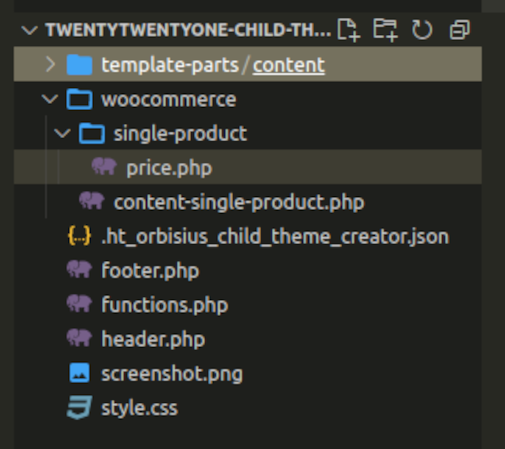Click the single-product folder icon
This screenshot has height=449, width=505.
pyautogui.click(x=92, y=133)
